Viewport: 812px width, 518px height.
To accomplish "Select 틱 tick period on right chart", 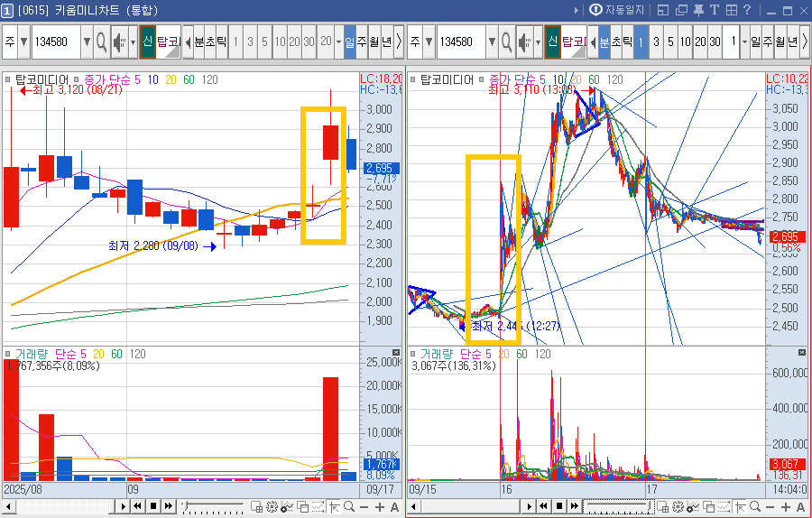I will (627, 42).
